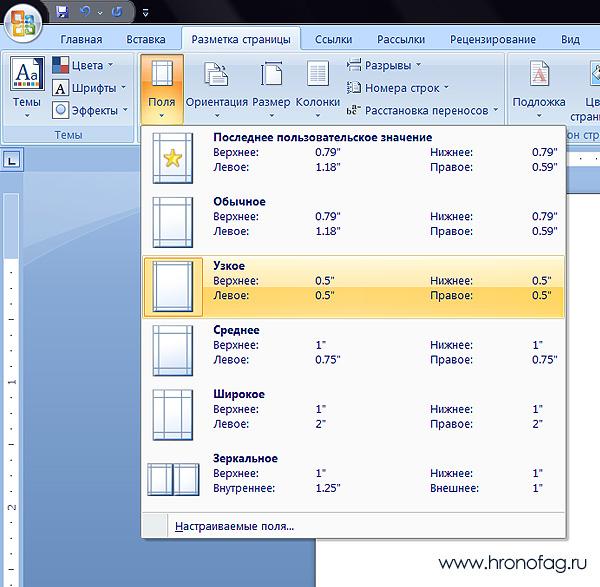Image resolution: width=600 pixels, height=587 pixels.
Task: Open the Расстановка переносов hyphenation dropdown
Action: point(424,110)
